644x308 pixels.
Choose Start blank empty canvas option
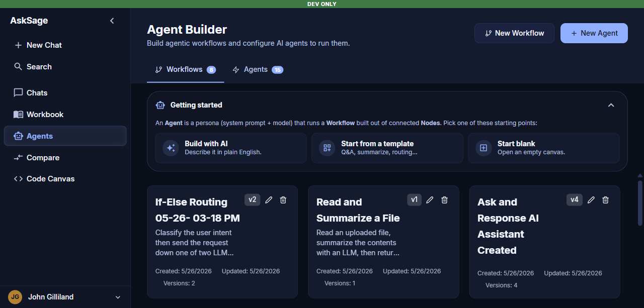tap(544, 148)
